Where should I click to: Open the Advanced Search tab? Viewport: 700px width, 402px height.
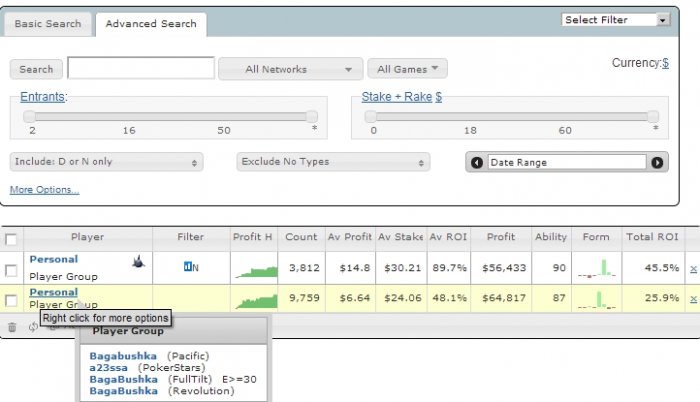[151, 24]
